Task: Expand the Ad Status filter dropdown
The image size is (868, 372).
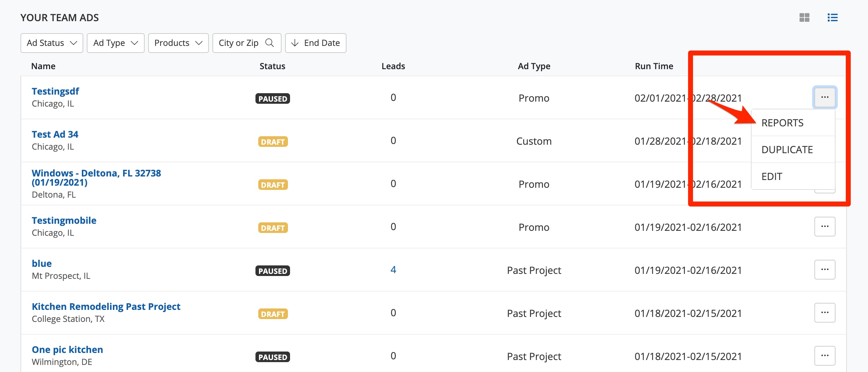Action: click(52, 43)
